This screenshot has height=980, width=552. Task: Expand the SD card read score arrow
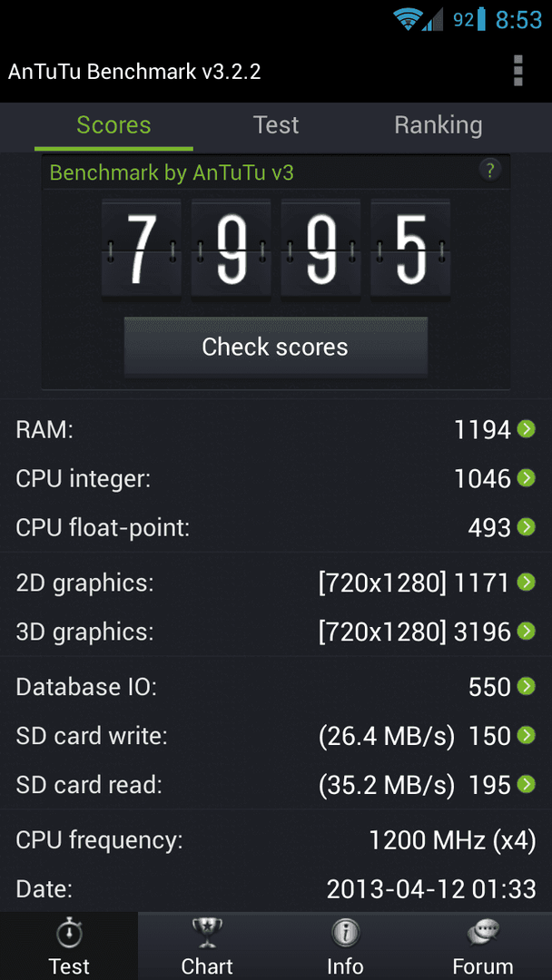(527, 784)
